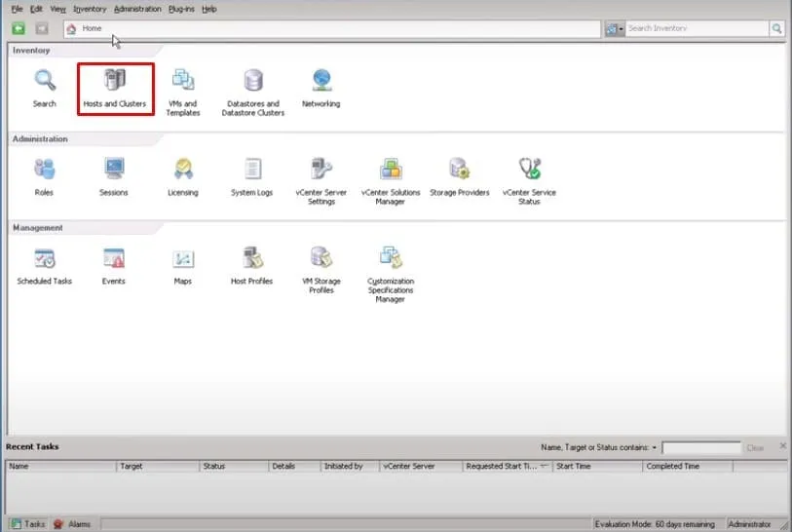
Task: Expand the search type dropdown arrow
Action: pyautogui.click(x=621, y=29)
